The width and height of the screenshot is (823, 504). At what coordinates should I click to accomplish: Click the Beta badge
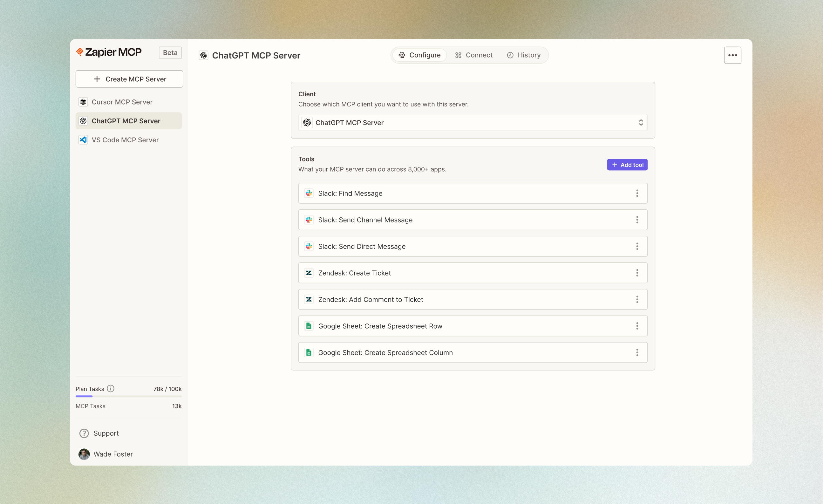(x=170, y=52)
